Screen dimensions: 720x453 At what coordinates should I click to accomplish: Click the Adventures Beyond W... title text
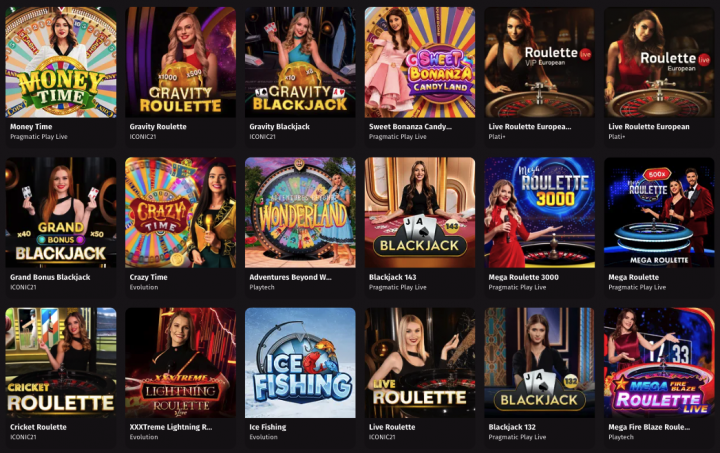click(x=290, y=277)
